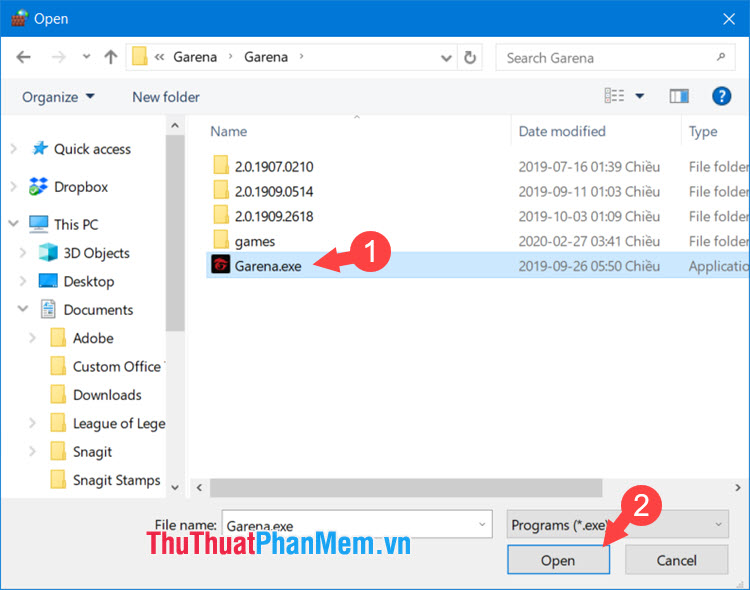Open Quick access in navigation pane
This screenshot has height=590, width=750.
[92, 149]
